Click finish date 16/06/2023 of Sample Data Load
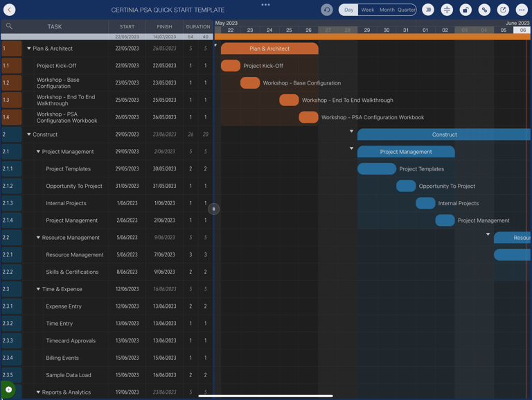The width and height of the screenshot is (532, 400). (164, 375)
